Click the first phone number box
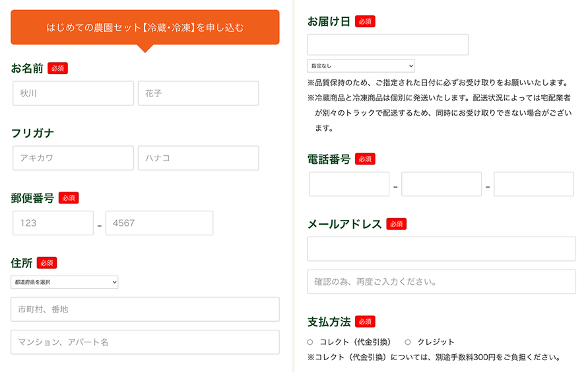 [x=349, y=184]
